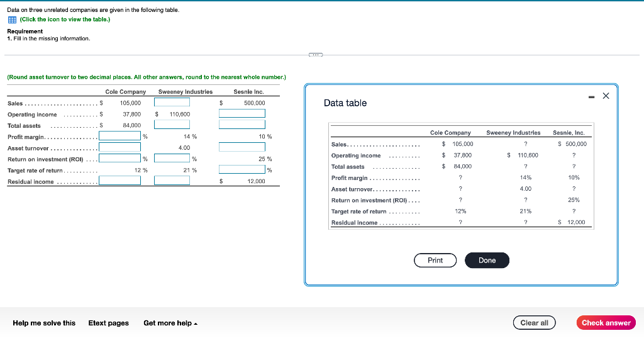Select Cole Company Residual income input field

[120, 181]
